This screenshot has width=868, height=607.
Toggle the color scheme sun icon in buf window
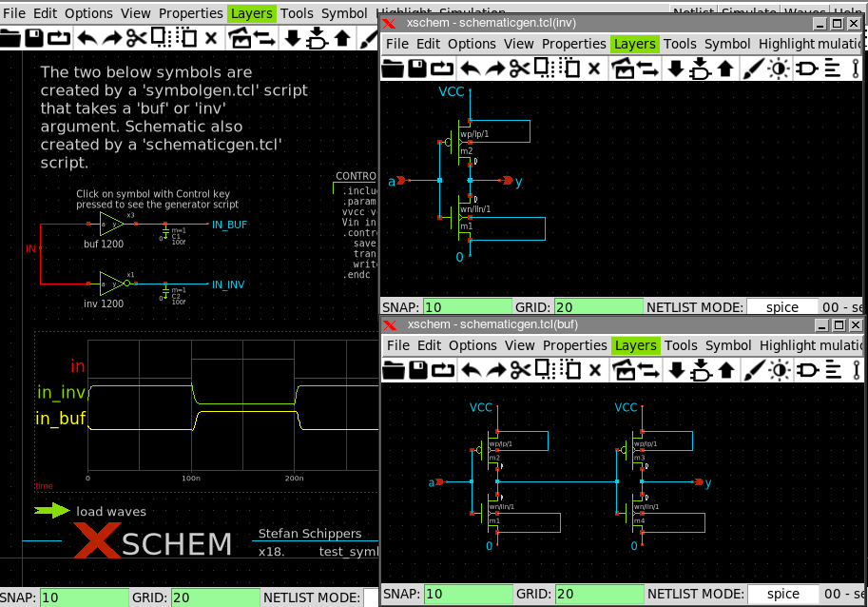tap(779, 370)
